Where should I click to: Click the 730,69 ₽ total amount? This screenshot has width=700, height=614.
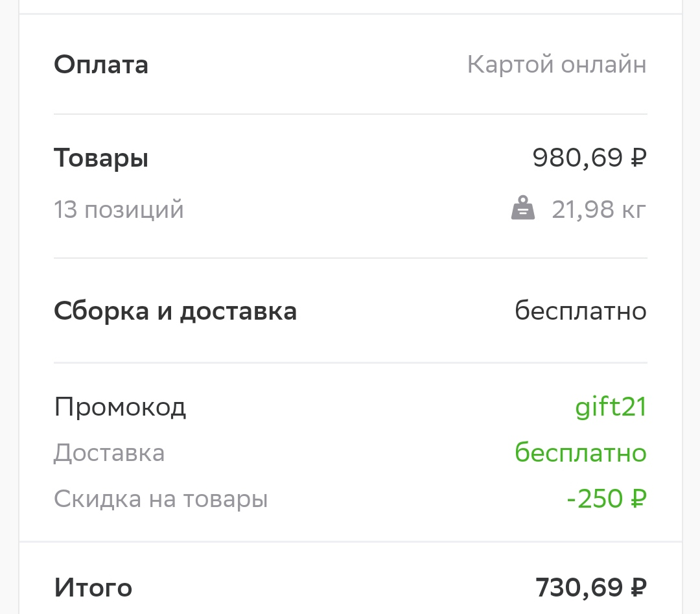click(x=591, y=587)
